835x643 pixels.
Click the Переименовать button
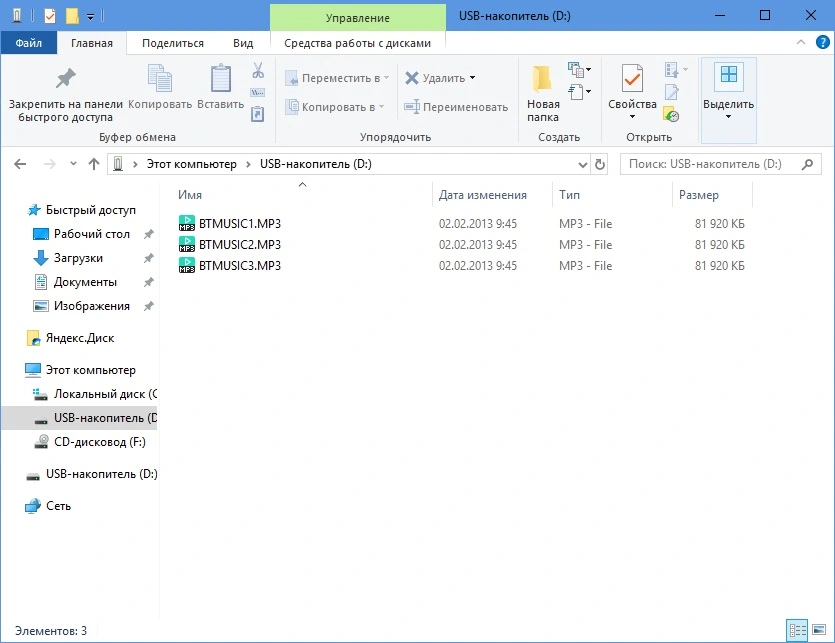[x=456, y=107]
